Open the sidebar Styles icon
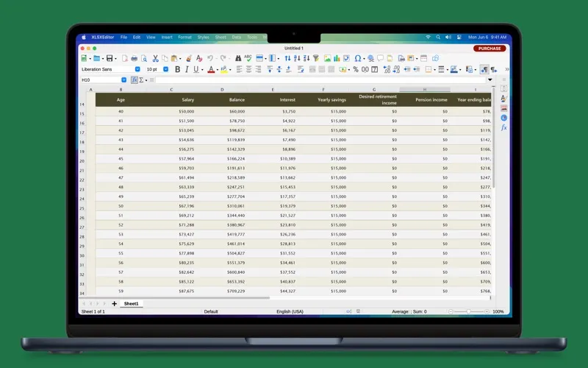The width and height of the screenshot is (588, 368). [503, 99]
